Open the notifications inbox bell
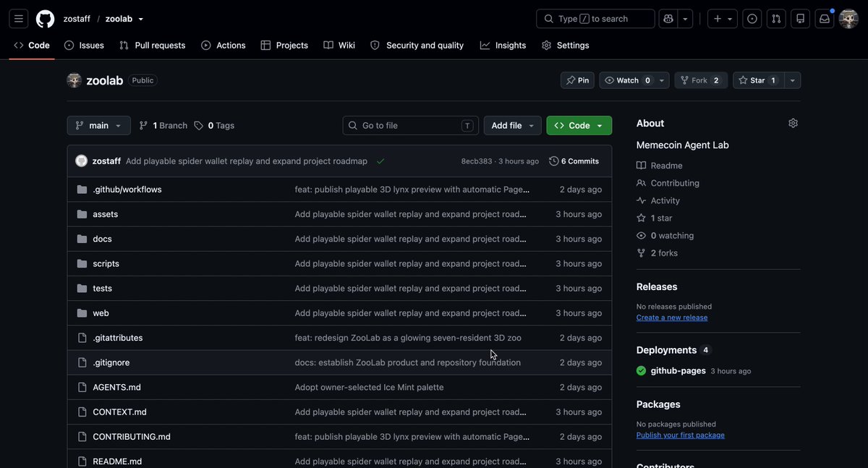 [825, 19]
